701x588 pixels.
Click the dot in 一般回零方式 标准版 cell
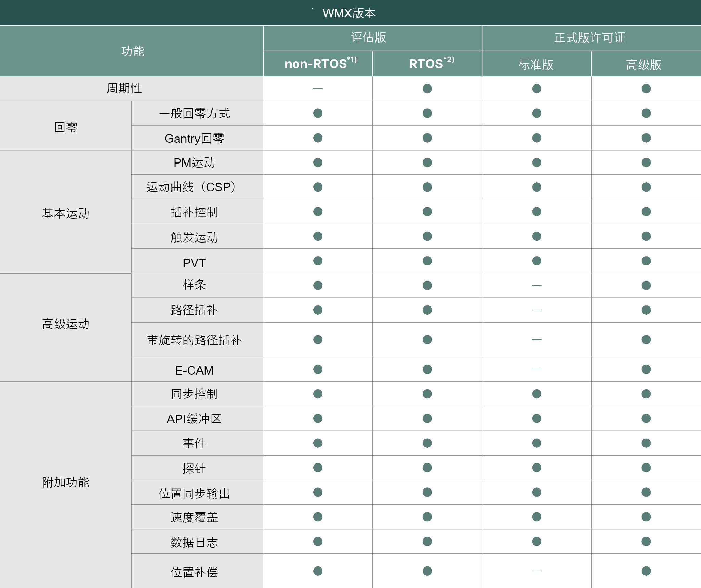[x=537, y=113]
